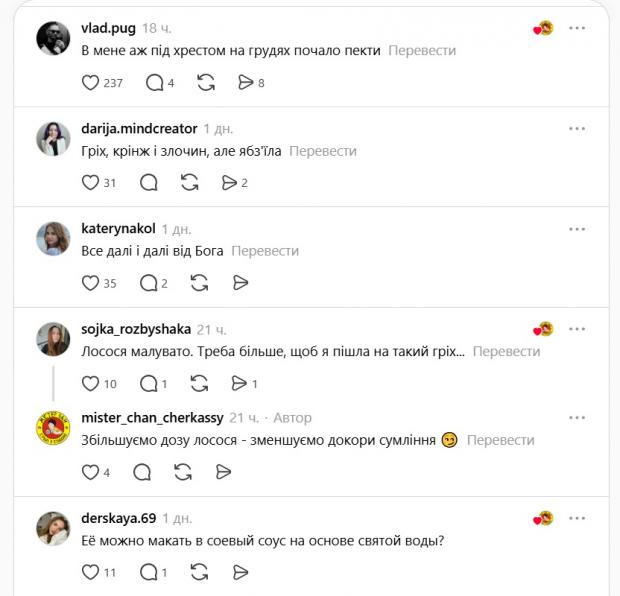Repost vlad.pug's comment
The image size is (620, 596).
[206, 83]
